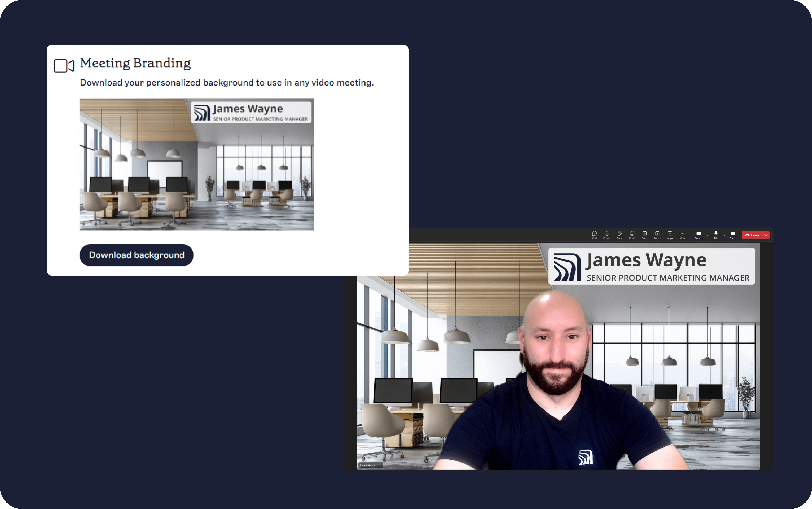
Task: Click the office background preview image
Action: click(x=197, y=164)
